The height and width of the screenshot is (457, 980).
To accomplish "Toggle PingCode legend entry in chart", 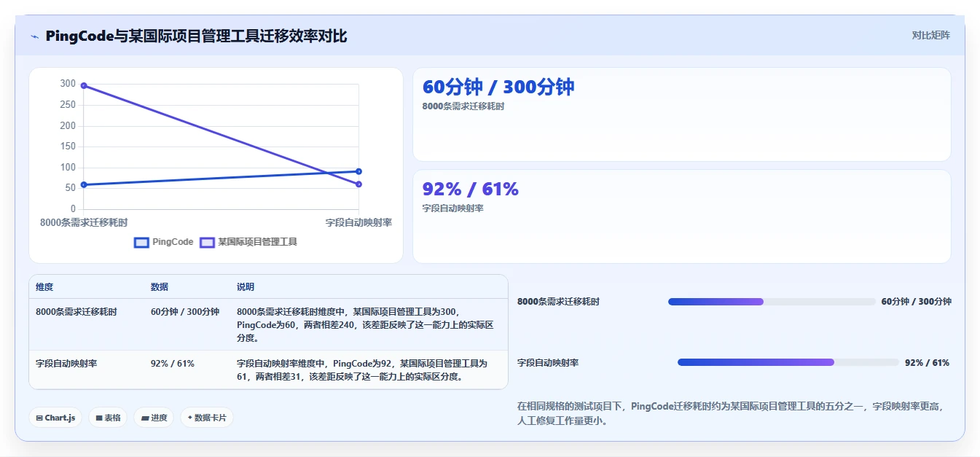I will point(164,242).
